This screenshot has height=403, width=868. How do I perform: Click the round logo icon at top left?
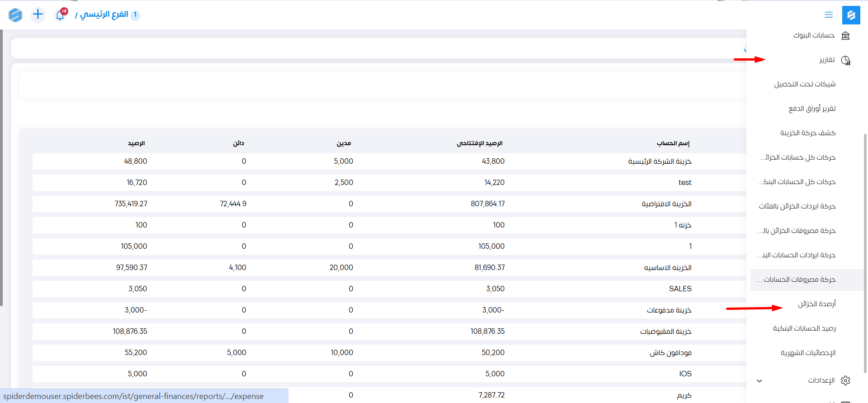coord(15,15)
